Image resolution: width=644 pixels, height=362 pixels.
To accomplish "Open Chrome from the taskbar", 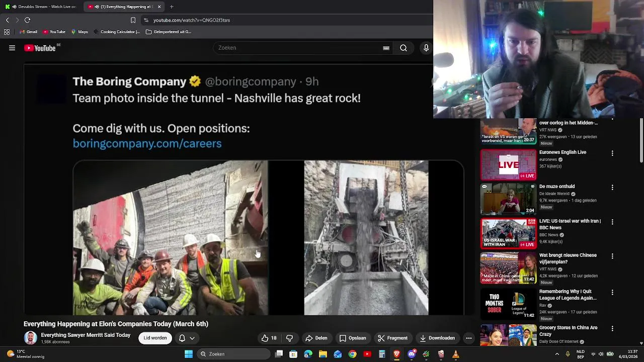I will [x=353, y=354].
